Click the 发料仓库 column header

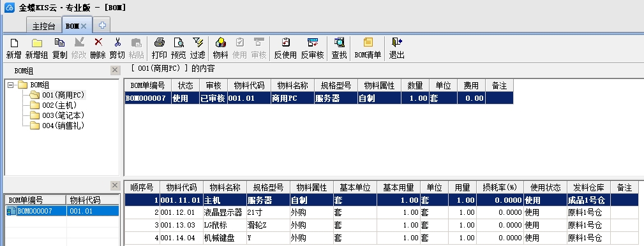tap(588, 188)
